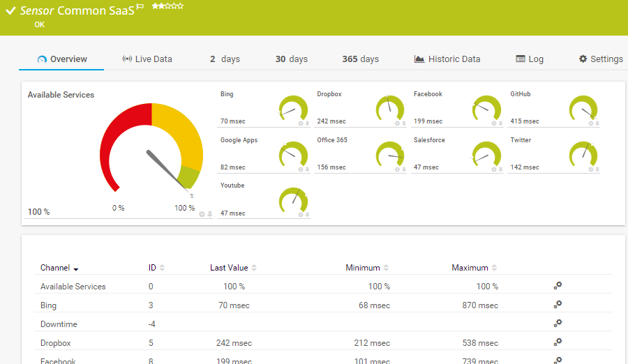Click the pin icon on Office 365 gauge
Viewport: 628px width, 364px height.
tap(404, 169)
